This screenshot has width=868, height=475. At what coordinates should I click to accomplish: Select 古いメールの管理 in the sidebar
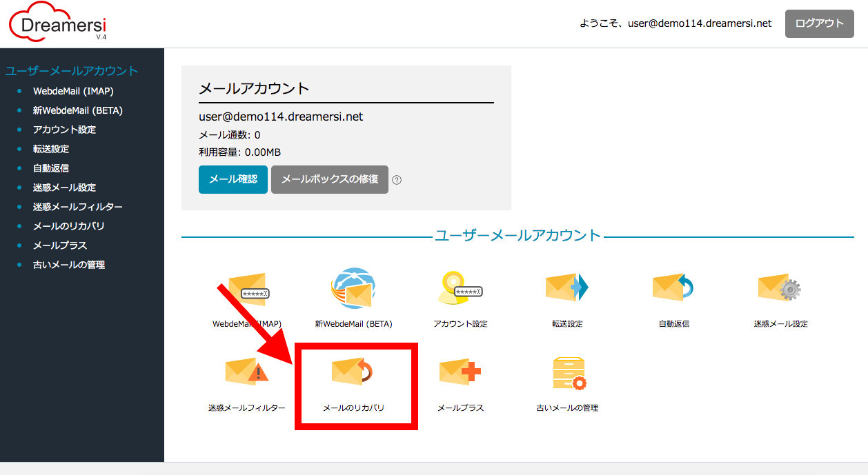point(69,265)
